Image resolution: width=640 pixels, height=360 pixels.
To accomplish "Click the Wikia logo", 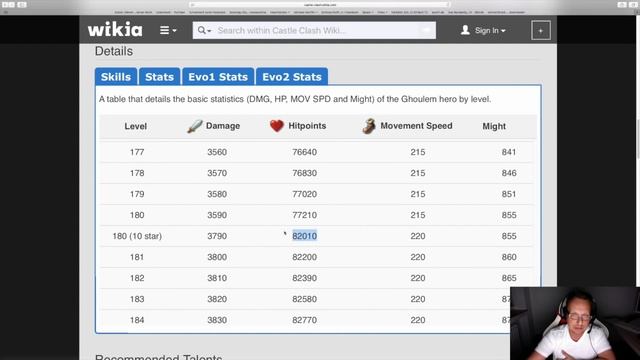I will tap(115, 30).
